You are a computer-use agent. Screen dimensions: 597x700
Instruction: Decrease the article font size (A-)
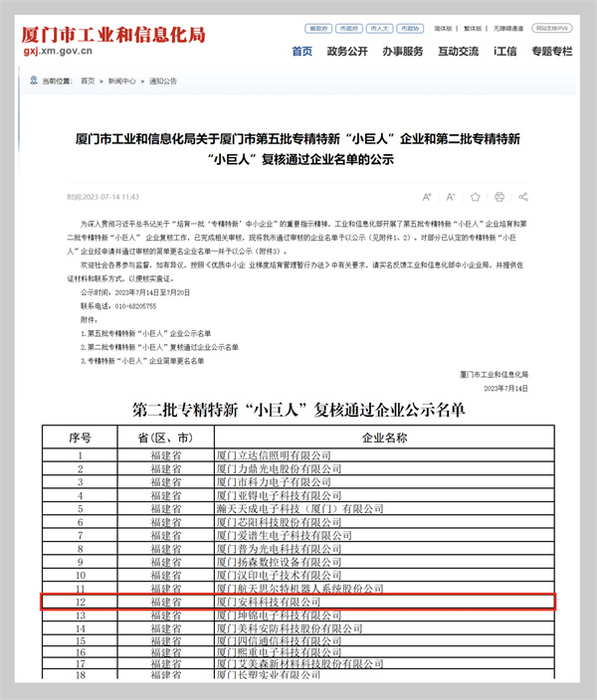(451, 197)
